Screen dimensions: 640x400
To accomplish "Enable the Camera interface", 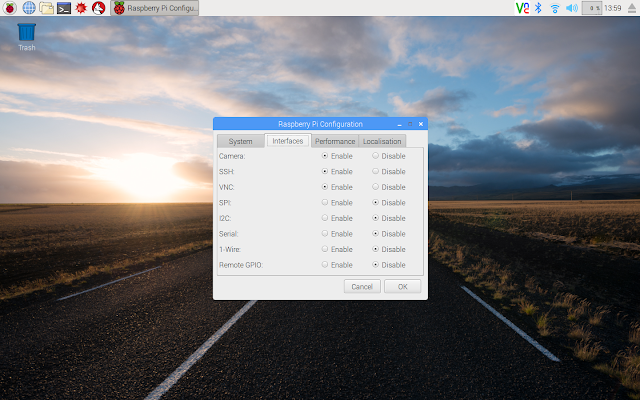I will coord(337,156).
